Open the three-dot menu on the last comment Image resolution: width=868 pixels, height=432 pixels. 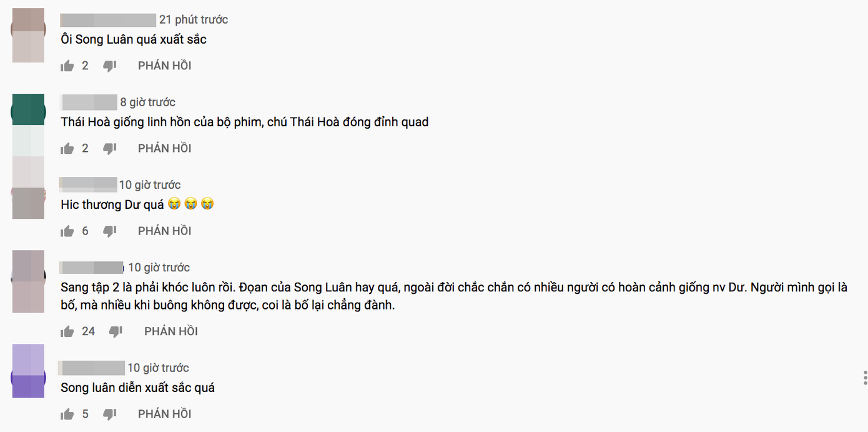[x=865, y=378]
